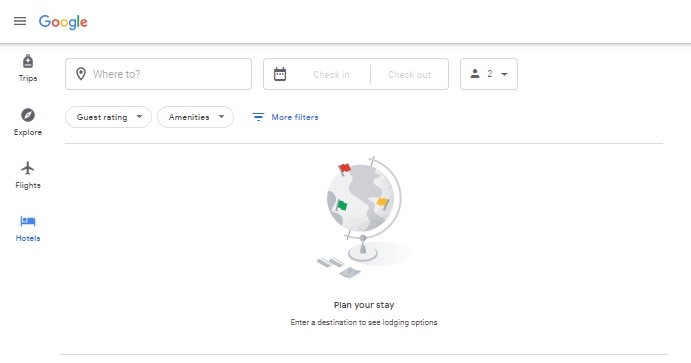The image size is (691, 363).
Task: Click the guests person icon
Action: coord(475,74)
